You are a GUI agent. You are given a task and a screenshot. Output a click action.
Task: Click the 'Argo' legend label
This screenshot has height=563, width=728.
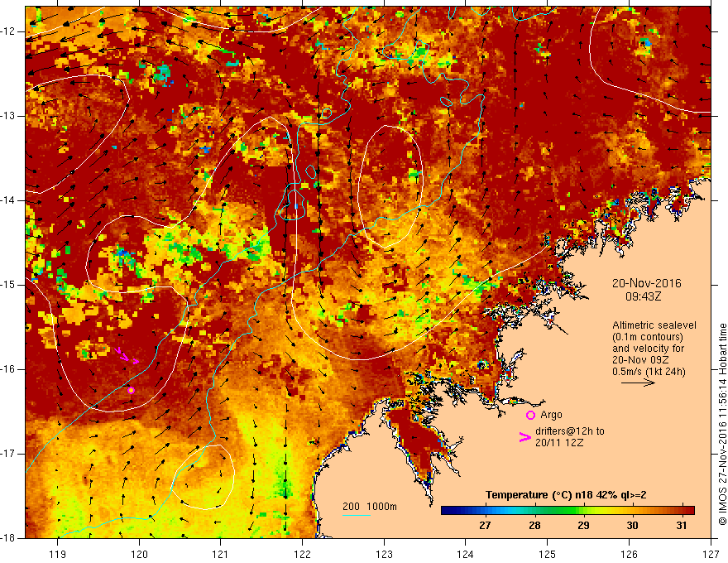[551, 415]
